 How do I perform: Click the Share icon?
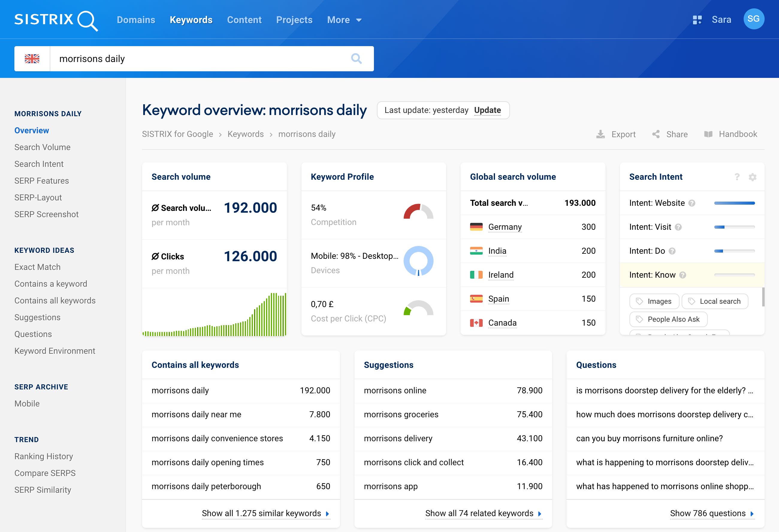[656, 134]
